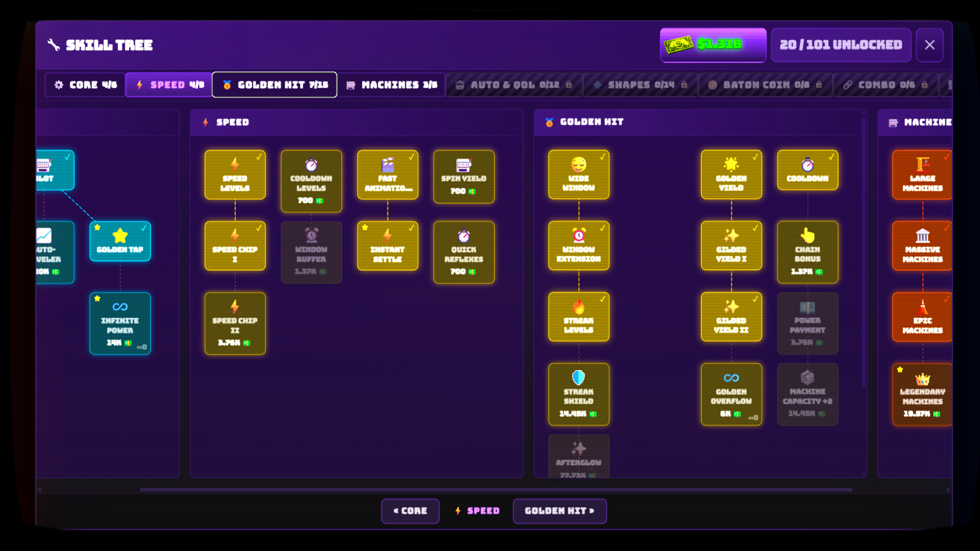This screenshot has height=551, width=980.
Task: Select the Cooldown Levels timer node
Action: tap(311, 181)
